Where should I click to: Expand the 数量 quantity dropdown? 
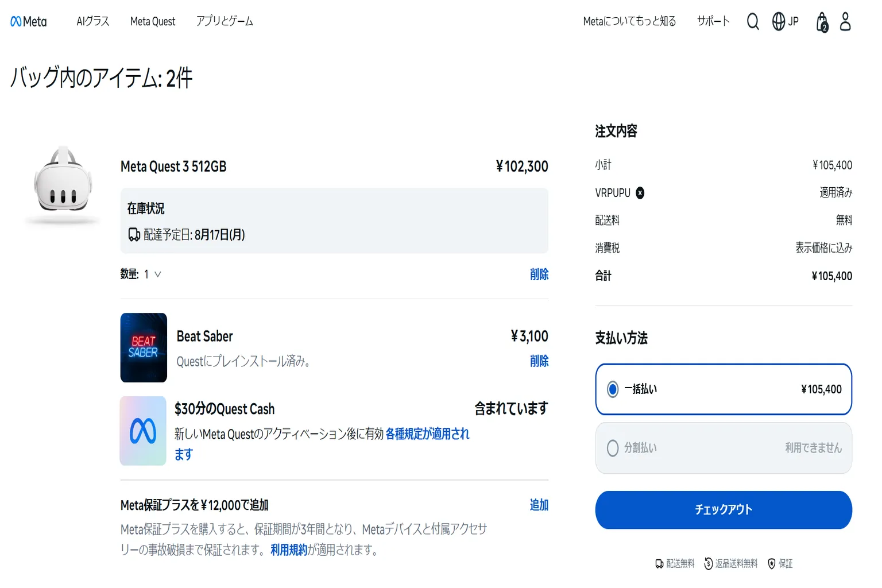pos(153,274)
